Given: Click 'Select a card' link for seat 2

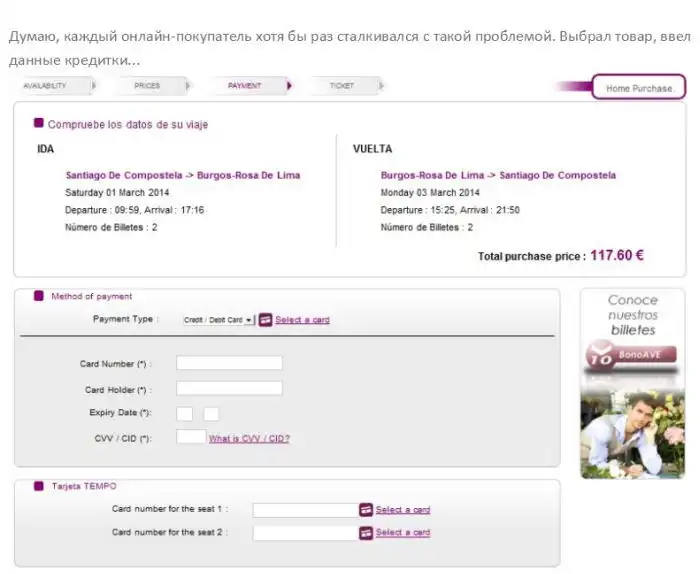Looking at the screenshot, I should click(403, 533).
